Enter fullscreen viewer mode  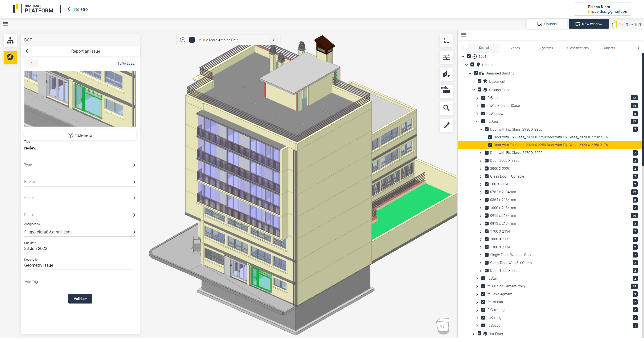tap(446, 40)
